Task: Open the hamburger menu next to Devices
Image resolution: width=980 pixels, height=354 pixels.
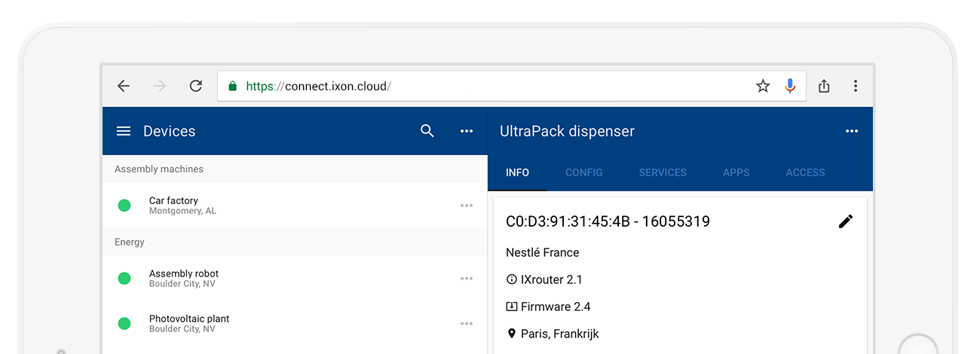Action: point(124,131)
